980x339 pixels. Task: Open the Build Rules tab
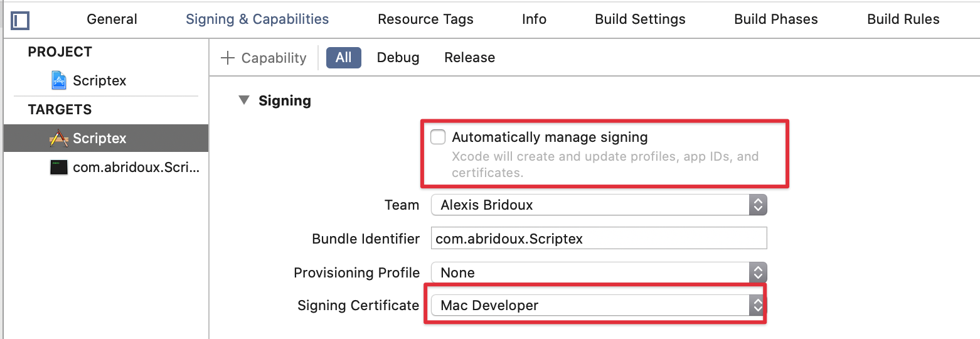coord(903,19)
